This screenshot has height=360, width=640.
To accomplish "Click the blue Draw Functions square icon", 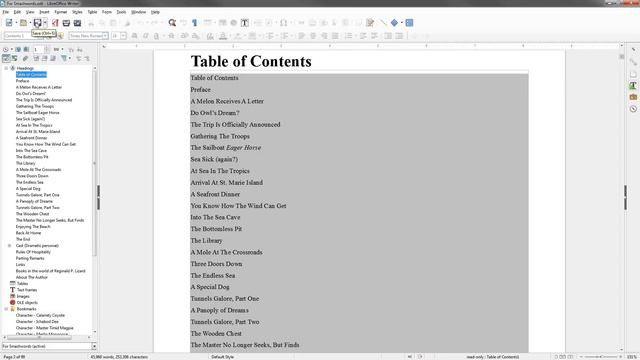I will [x=409, y=23].
